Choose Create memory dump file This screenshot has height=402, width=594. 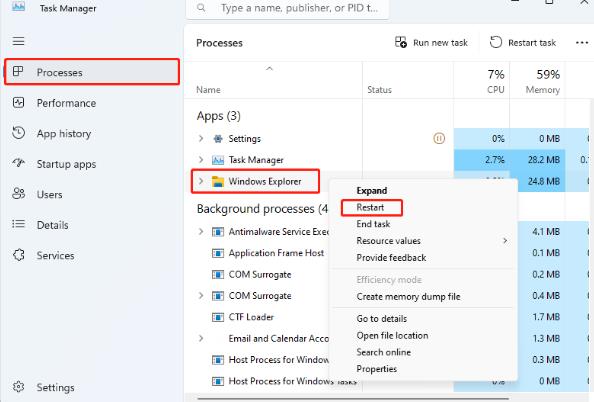[x=408, y=297]
